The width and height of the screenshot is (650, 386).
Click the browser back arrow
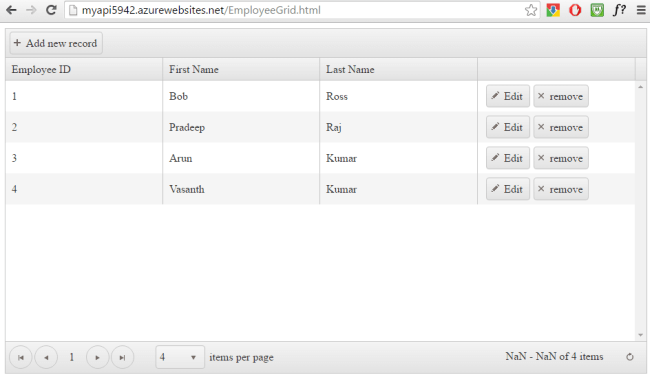[x=12, y=10]
